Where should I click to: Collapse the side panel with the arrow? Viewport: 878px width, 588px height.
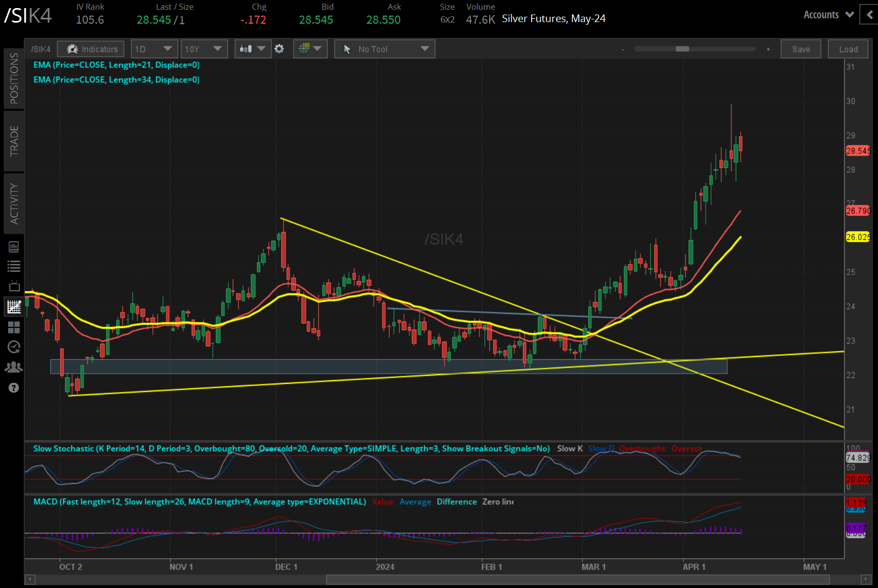(869, 15)
